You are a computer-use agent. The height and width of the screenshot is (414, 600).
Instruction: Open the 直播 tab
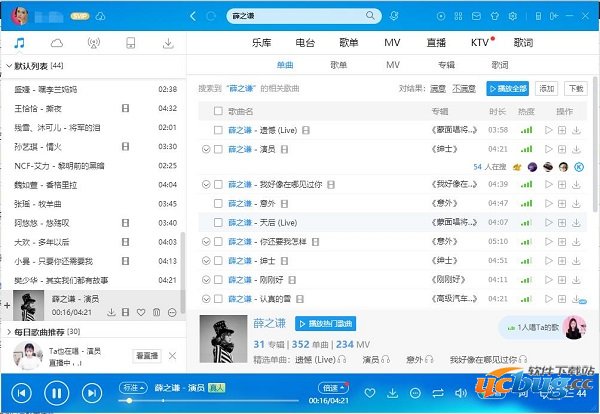click(436, 42)
